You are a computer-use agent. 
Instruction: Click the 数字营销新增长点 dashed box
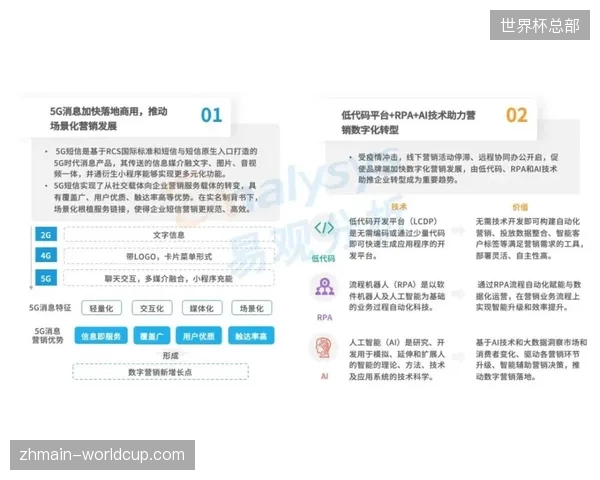click(160, 372)
